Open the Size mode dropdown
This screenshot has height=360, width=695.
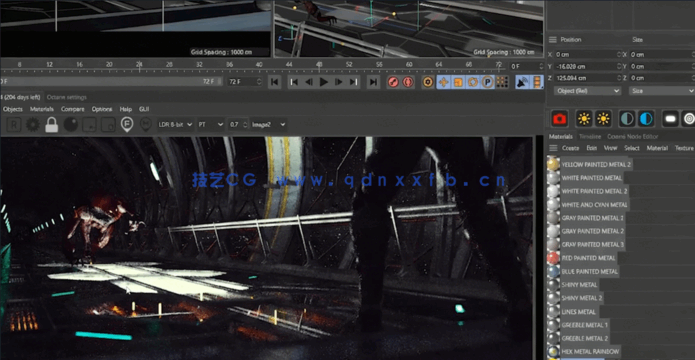(x=662, y=91)
